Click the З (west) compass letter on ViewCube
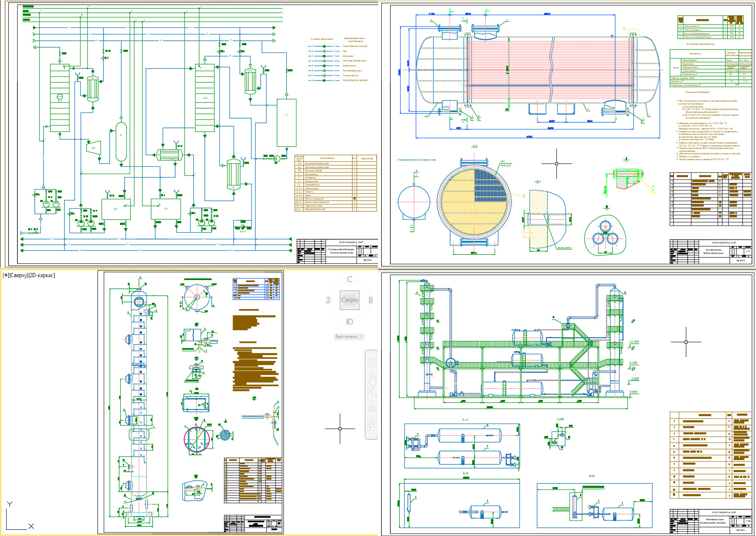Screen dimensions: 756x536 pyautogui.click(x=328, y=300)
